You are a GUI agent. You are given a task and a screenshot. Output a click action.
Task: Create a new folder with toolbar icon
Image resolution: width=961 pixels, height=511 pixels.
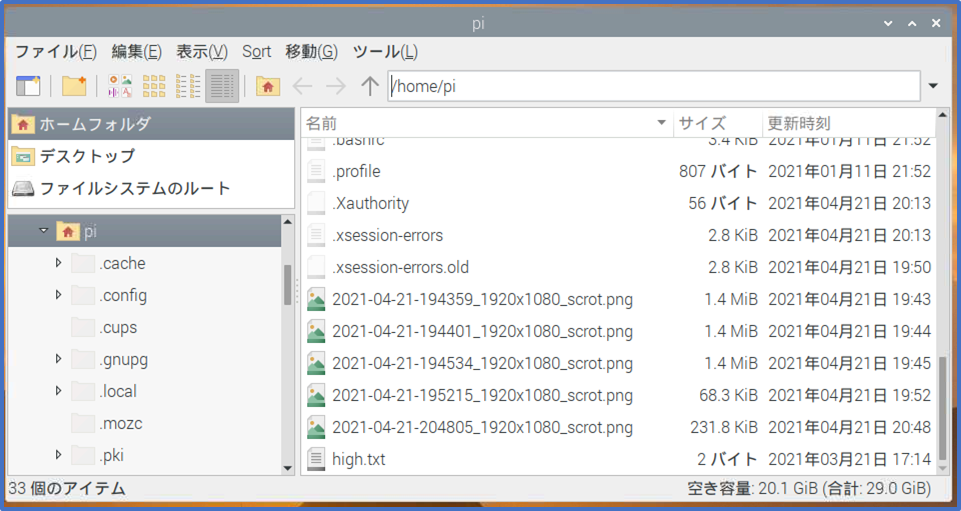[74, 86]
